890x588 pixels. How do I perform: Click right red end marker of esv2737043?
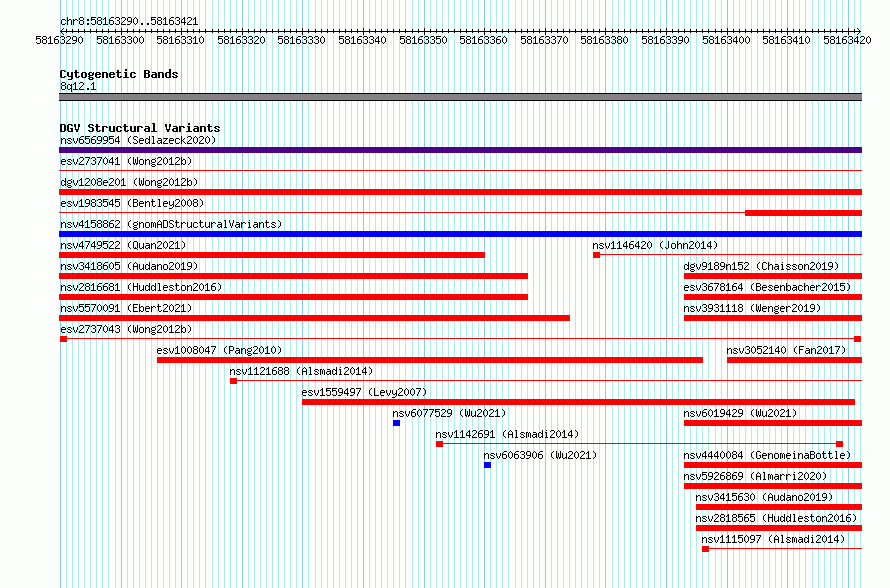858,339
